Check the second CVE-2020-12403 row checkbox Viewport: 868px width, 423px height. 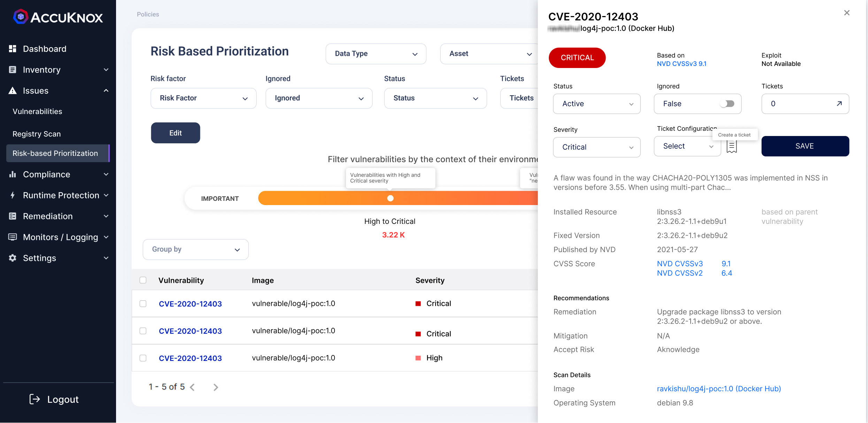[x=143, y=331]
